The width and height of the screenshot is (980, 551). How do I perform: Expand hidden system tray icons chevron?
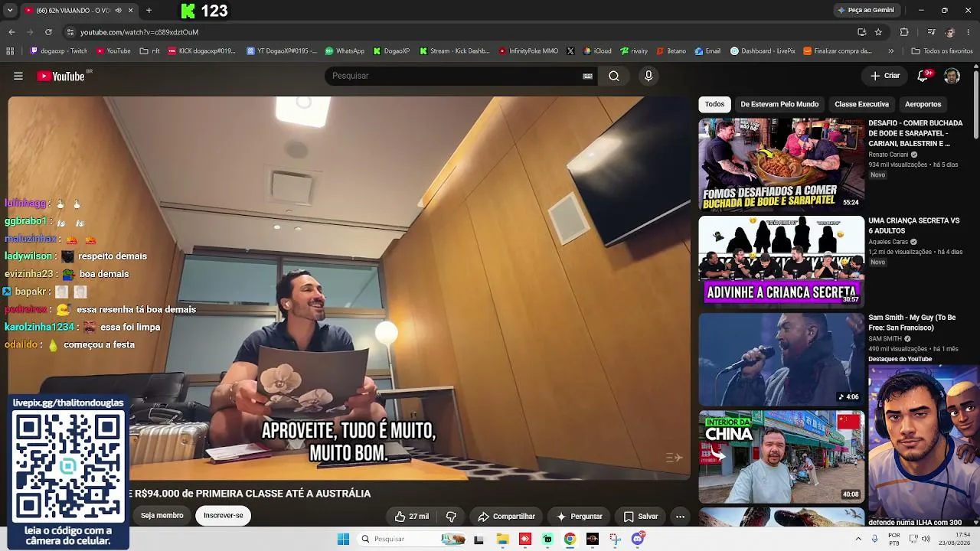tap(857, 539)
